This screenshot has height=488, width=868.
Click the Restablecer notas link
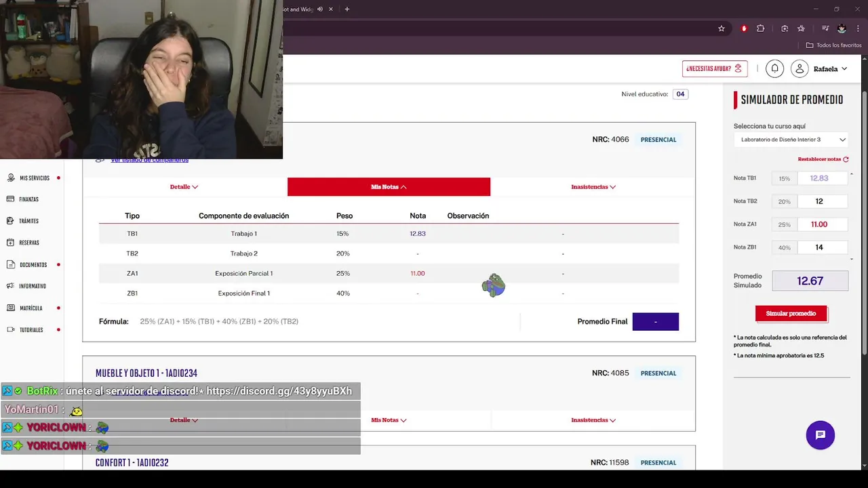819,159
